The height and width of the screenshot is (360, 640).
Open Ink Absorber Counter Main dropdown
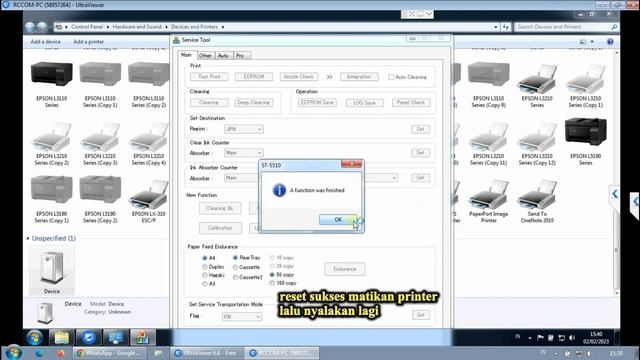pos(241,178)
